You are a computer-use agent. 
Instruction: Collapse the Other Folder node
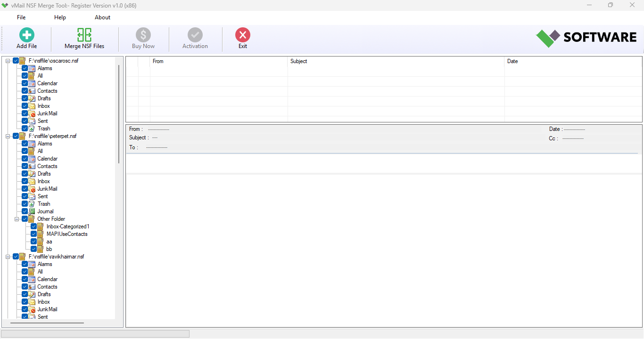coord(17,219)
